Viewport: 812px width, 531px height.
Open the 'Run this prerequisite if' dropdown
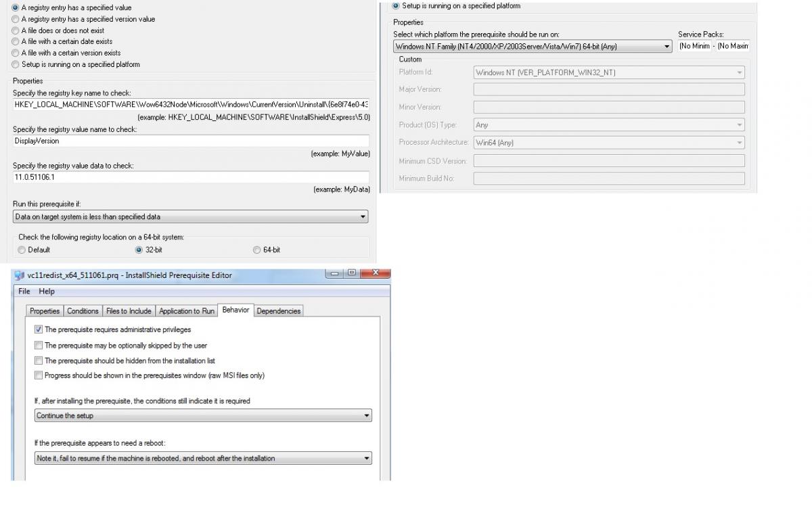tap(191, 217)
